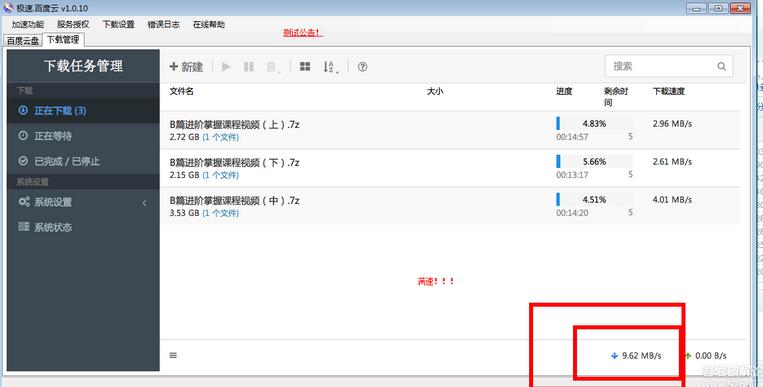
Task: Open the 下载设置 menu
Action: coord(118,24)
